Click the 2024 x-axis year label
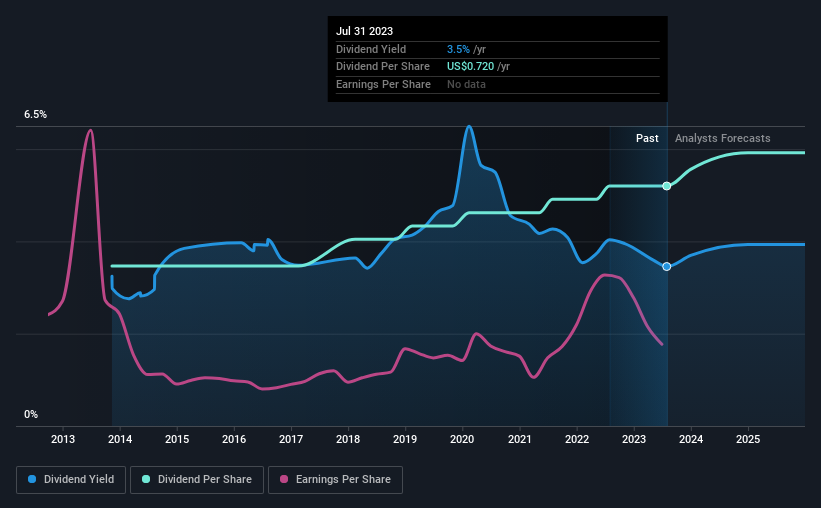The image size is (821, 508). (x=691, y=439)
